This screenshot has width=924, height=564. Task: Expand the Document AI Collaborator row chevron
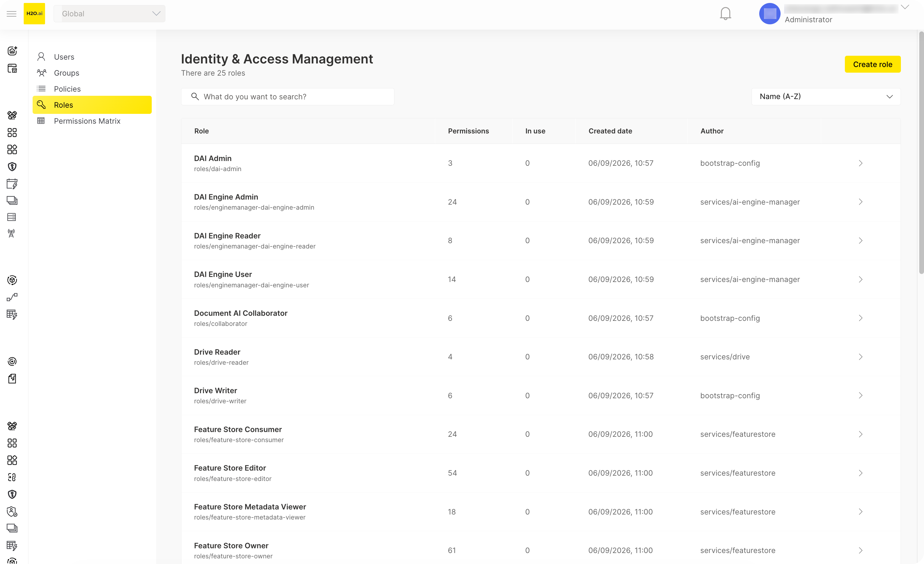[x=861, y=318]
